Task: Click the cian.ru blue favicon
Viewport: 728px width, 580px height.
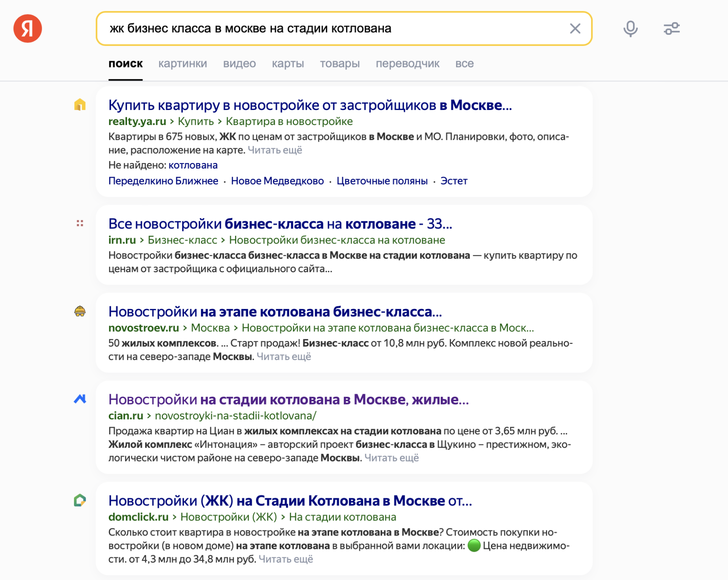Action: (x=80, y=399)
